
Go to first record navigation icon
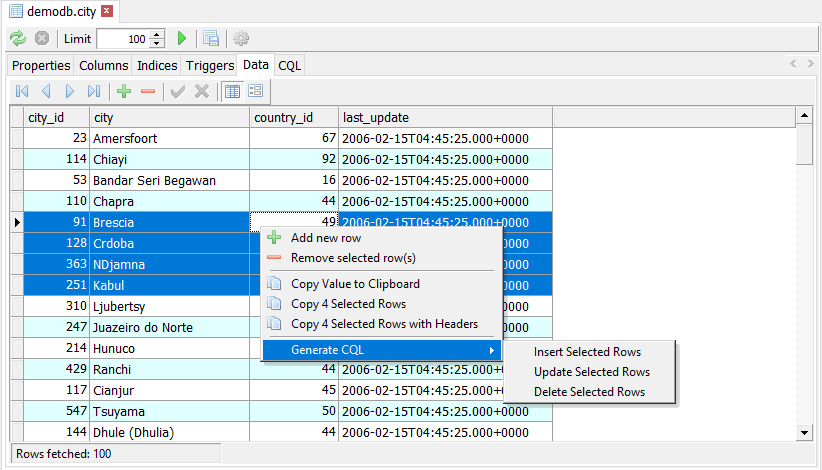coord(22,91)
